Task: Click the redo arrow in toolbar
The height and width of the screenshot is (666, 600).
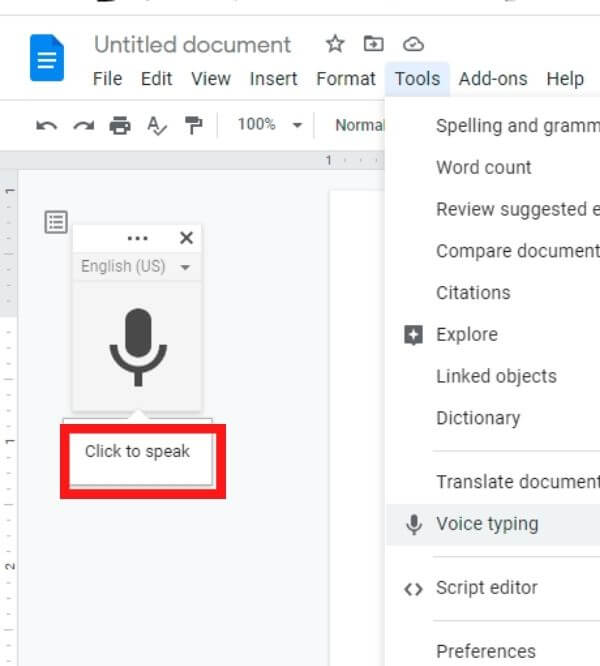Action: click(83, 125)
